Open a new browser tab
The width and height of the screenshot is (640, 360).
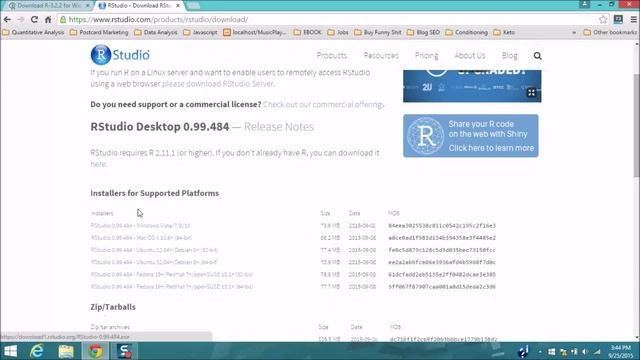(193, 6)
